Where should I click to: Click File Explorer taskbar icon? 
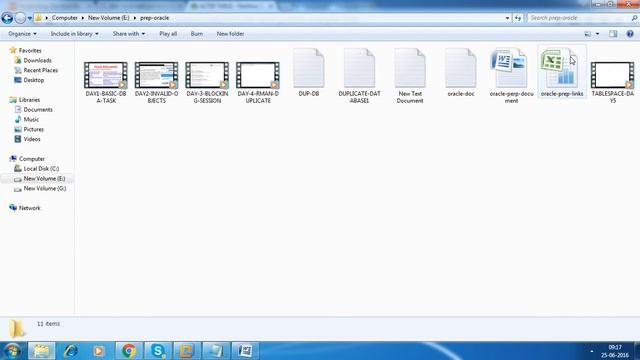point(41,351)
